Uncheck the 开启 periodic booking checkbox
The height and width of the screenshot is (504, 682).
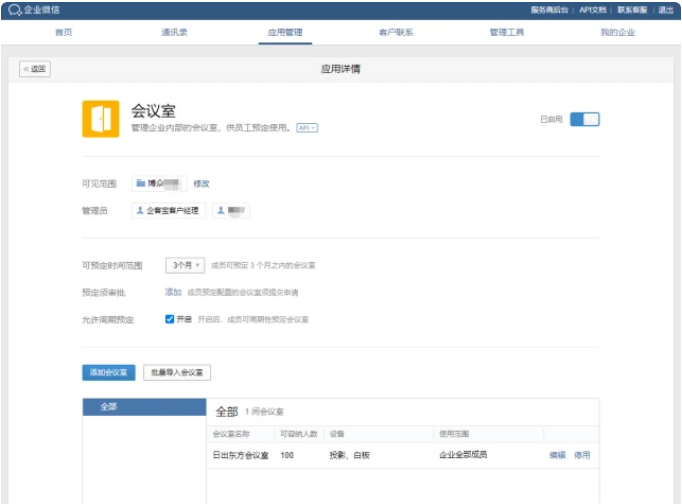point(170,319)
